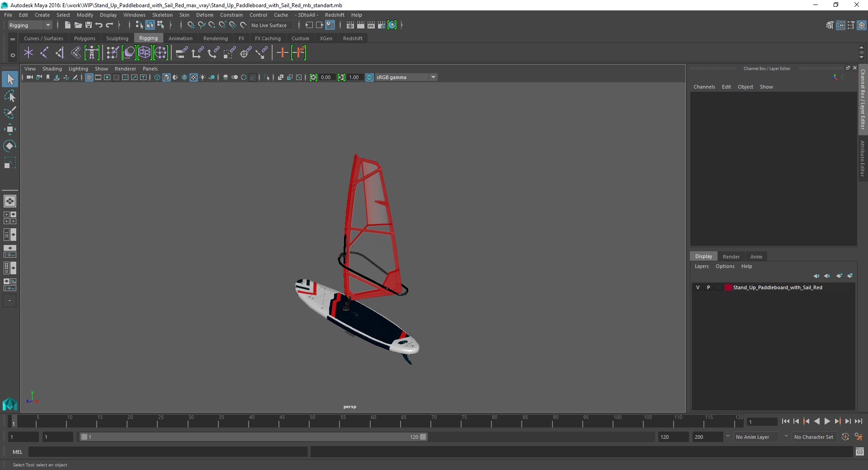Activate the Rotate tool
The image size is (868, 470).
point(10,146)
